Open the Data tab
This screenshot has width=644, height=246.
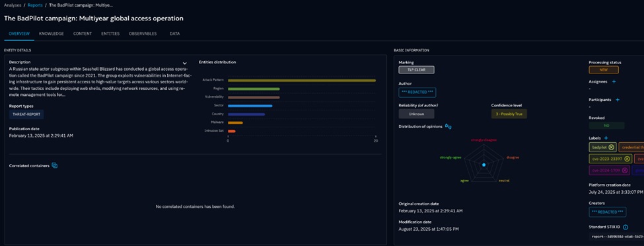click(x=174, y=34)
